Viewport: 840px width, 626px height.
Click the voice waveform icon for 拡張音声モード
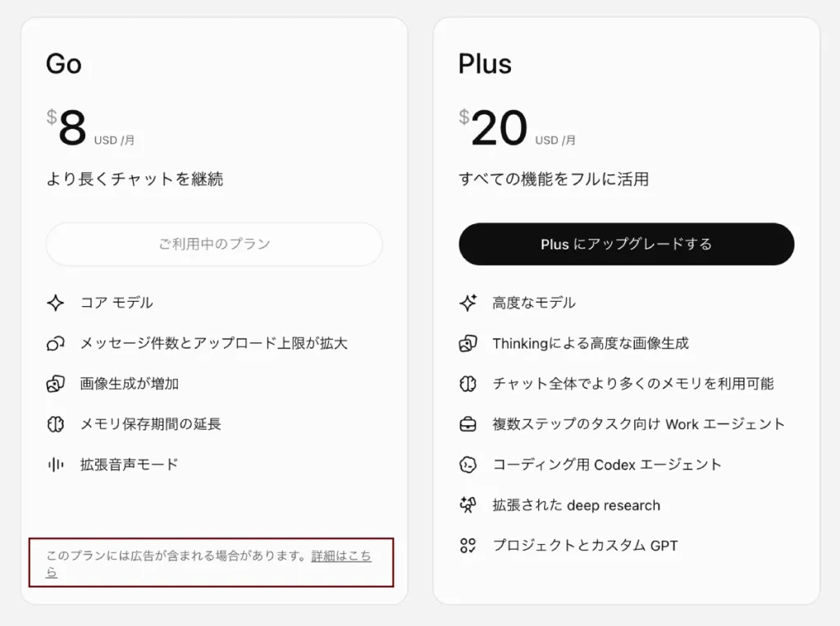pos(55,464)
